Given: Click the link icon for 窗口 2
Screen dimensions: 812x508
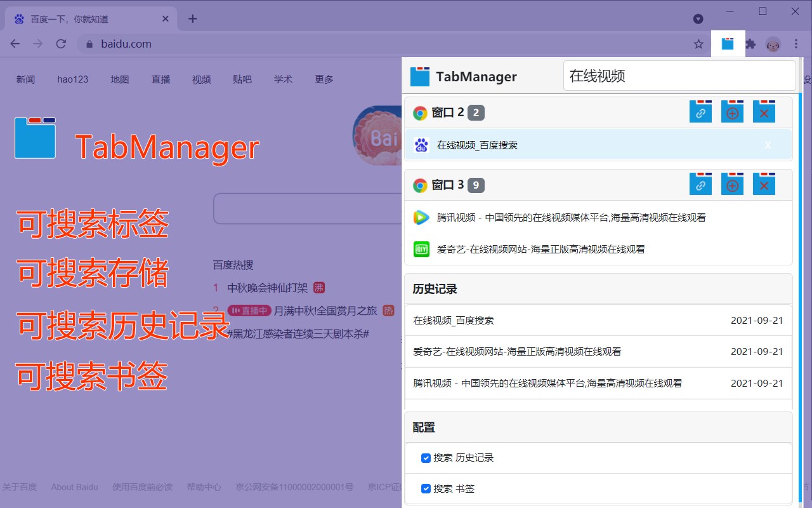Looking at the screenshot, I should [x=700, y=112].
